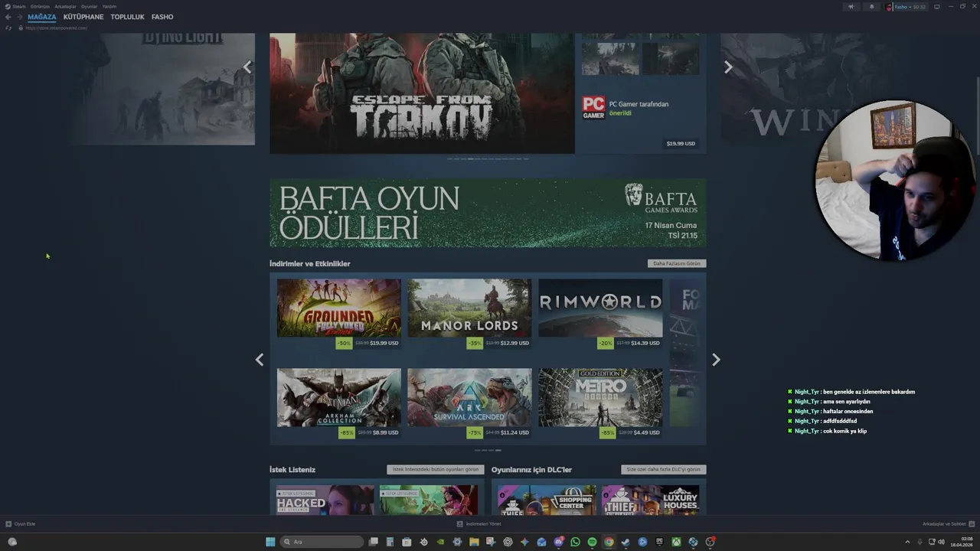Open Spotify from the taskbar
The image size is (980, 551).
point(592,542)
